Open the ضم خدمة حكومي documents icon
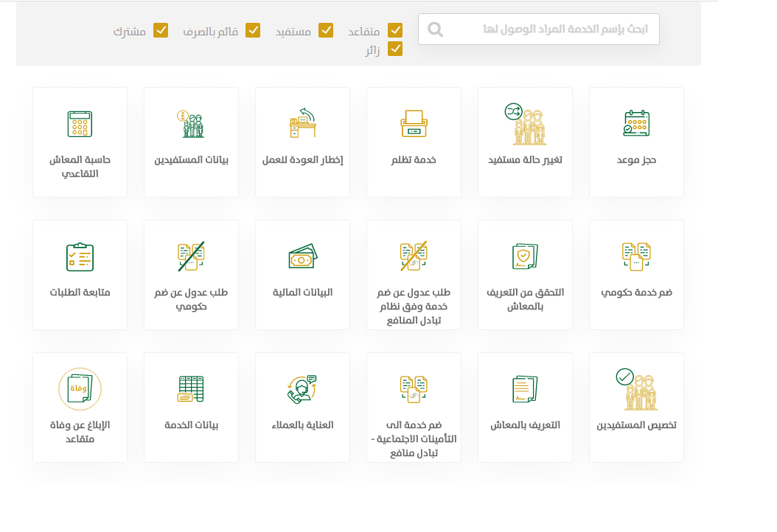Screen dimensions: 777x532 pyautogui.click(x=636, y=256)
